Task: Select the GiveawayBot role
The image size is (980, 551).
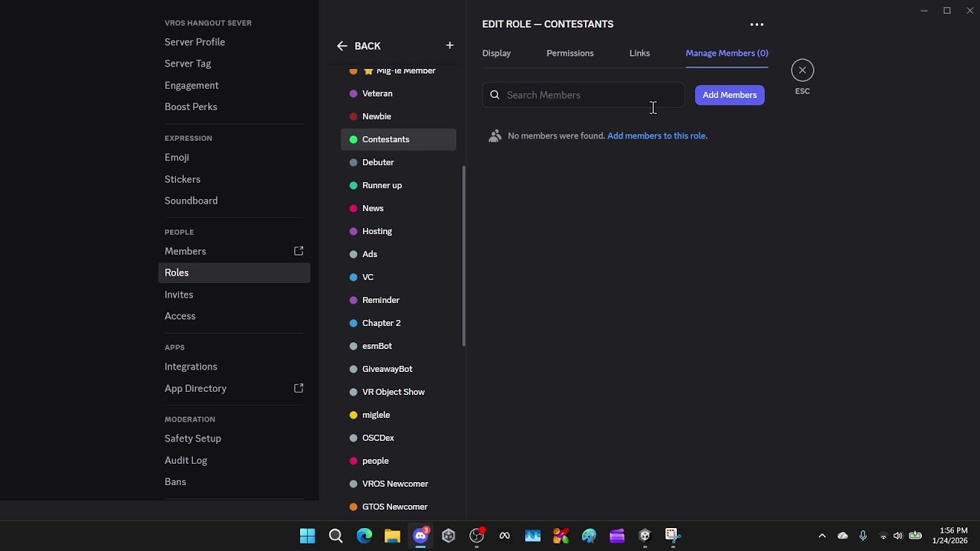Action: (x=398, y=369)
